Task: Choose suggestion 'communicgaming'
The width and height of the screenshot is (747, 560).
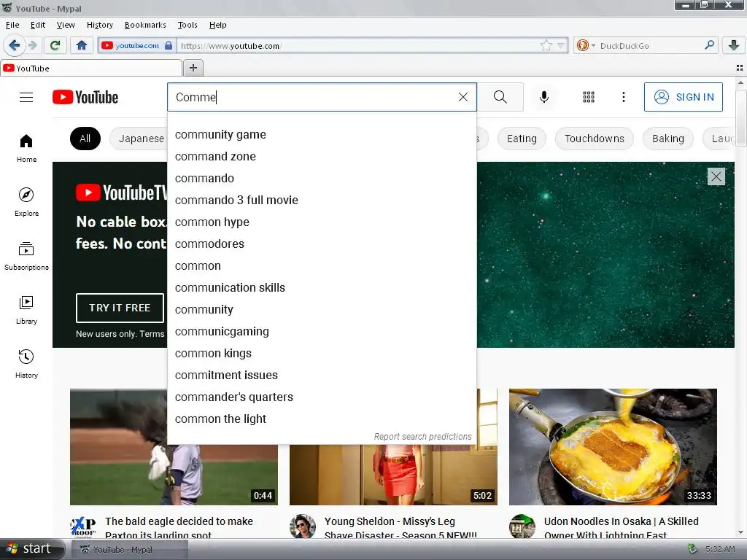Action: coord(322,332)
